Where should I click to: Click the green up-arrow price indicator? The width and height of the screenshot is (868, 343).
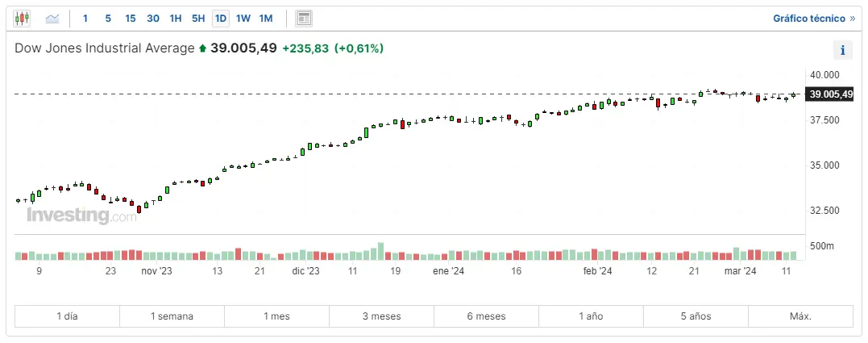[x=202, y=48]
